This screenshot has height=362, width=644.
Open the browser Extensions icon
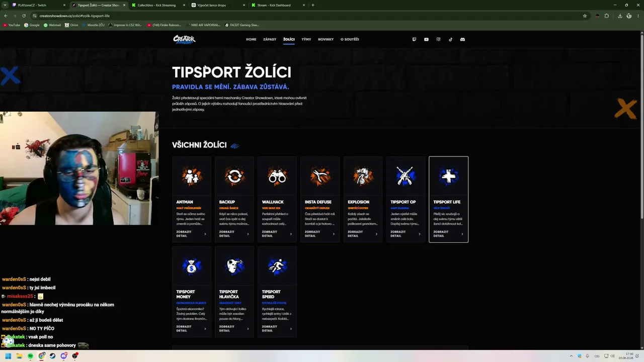[x=606, y=16]
